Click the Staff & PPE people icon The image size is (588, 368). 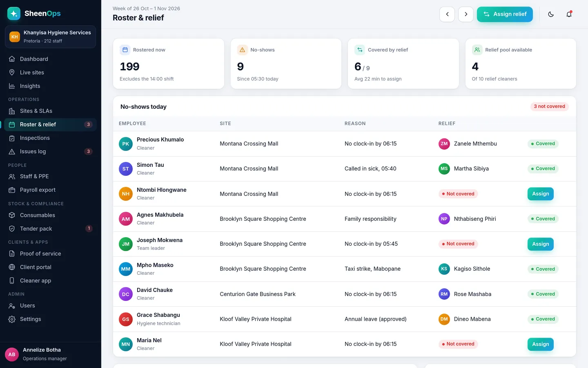click(x=12, y=177)
